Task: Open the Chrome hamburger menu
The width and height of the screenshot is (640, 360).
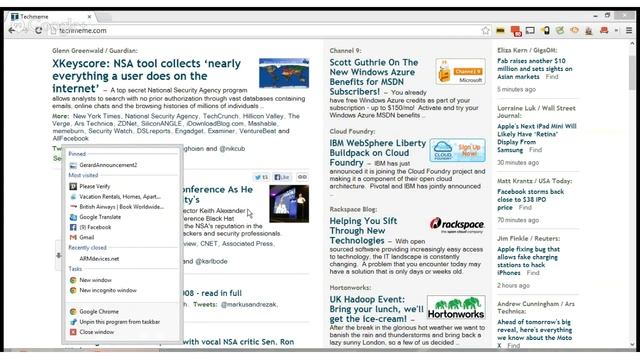Action: click(x=629, y=30)
